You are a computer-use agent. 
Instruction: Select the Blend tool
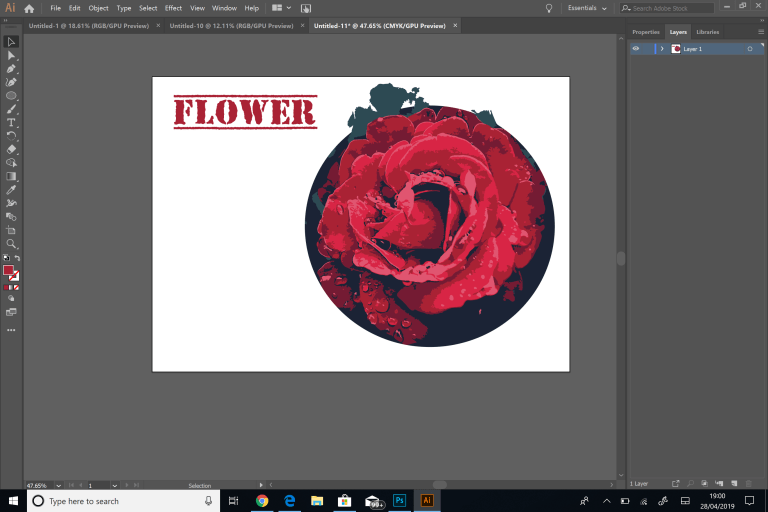point(11,217)
